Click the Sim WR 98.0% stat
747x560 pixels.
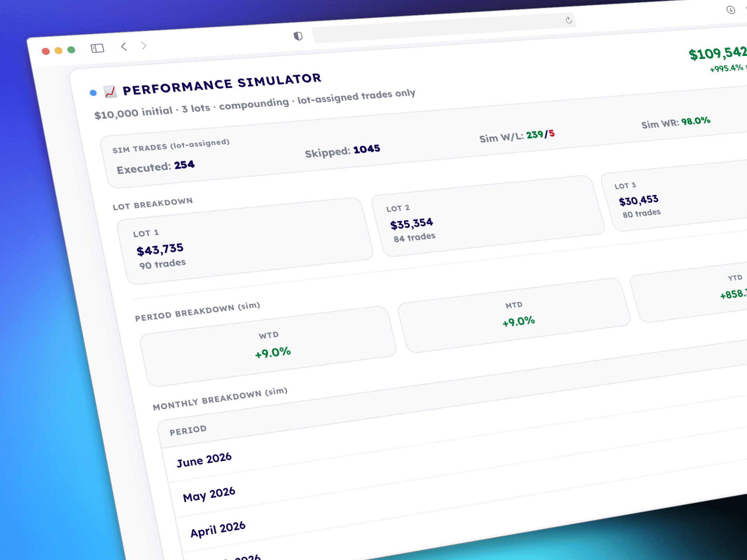click(x=676, y=122)
